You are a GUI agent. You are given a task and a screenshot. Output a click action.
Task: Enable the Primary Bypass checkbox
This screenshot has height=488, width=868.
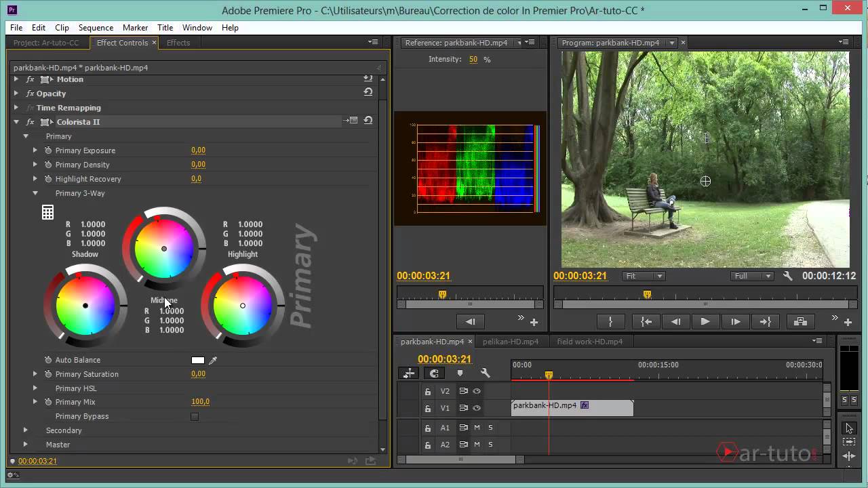[195, 417]
